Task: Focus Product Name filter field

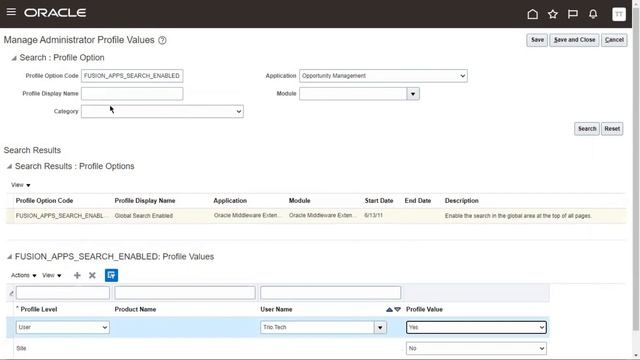Action: point(185,293)
